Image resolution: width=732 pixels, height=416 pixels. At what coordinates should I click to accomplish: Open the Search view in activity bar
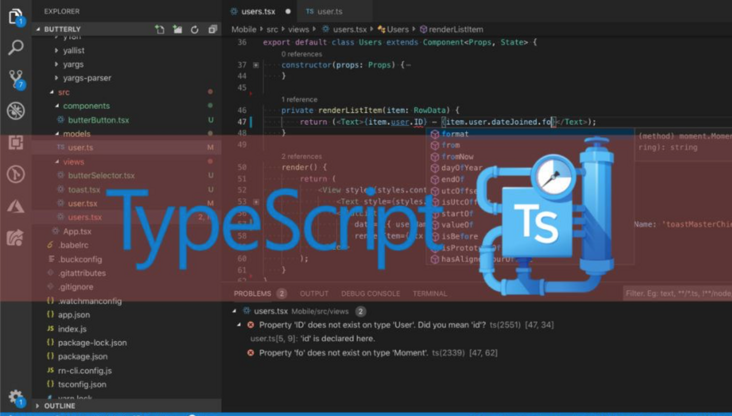point(16,47)
